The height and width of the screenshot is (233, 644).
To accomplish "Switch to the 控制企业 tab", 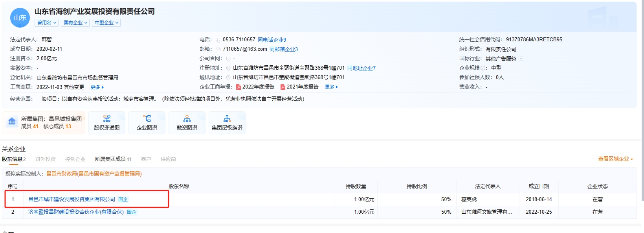I will point(75,159).
